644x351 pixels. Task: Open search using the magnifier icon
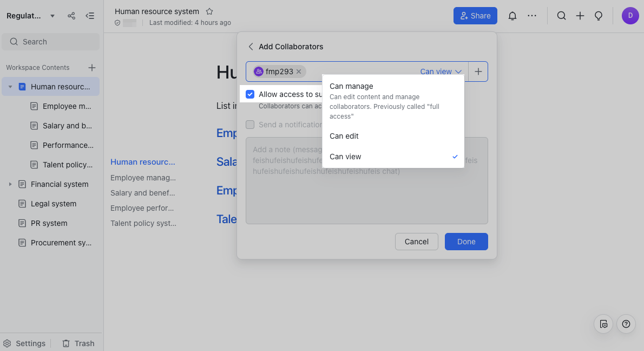561,16
